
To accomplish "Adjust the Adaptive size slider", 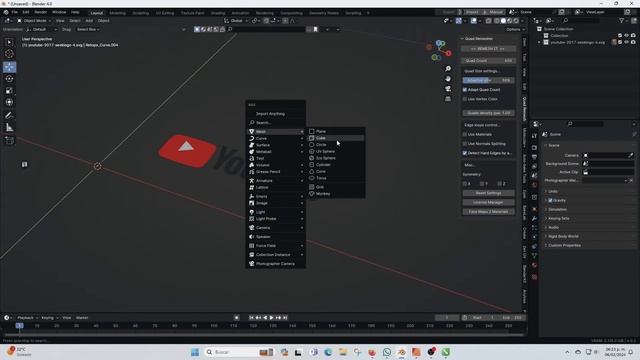I will coord(488,80).
